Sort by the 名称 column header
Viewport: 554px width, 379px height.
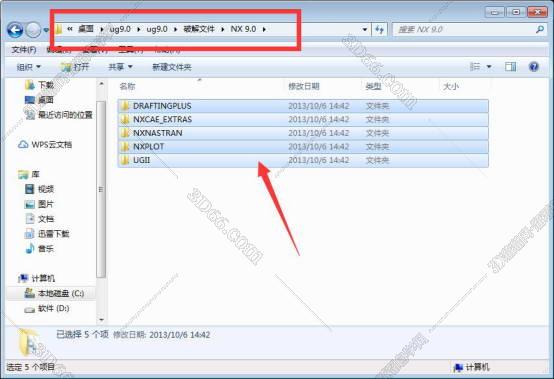[127, 86]
